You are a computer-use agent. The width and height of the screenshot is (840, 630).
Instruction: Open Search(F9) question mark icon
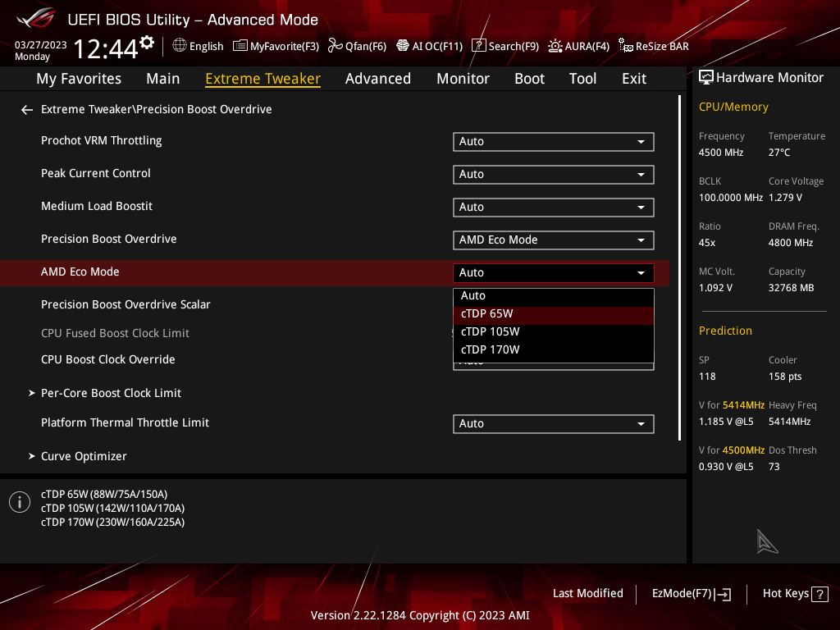[478, 46]
